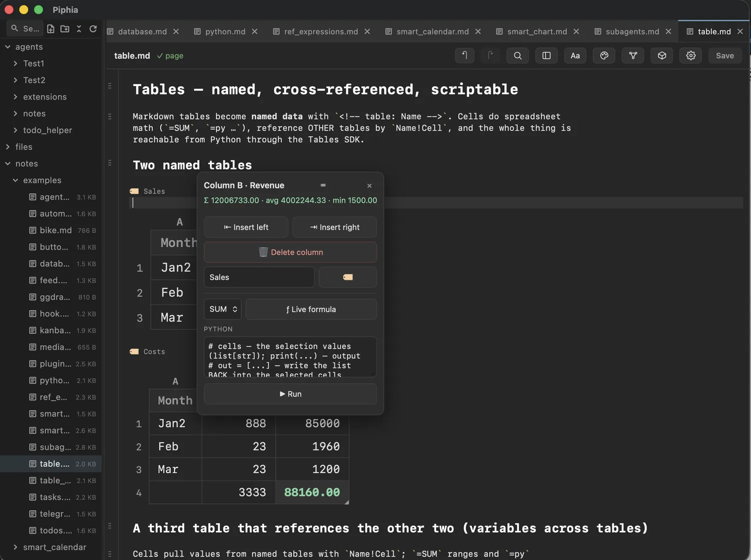The height and width of the screenshot is (560, 751).
Task: Click the tag icon button beside Sales field
Action: pos(348,277)
